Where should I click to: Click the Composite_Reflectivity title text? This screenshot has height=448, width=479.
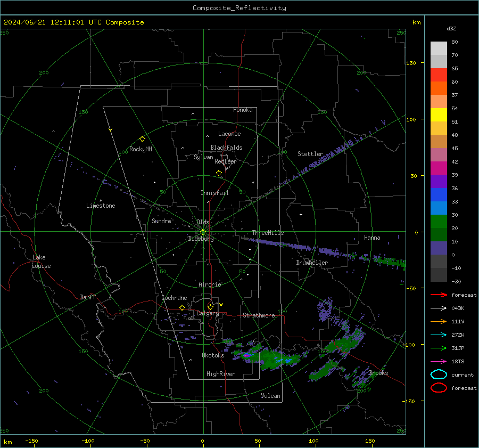239,8
